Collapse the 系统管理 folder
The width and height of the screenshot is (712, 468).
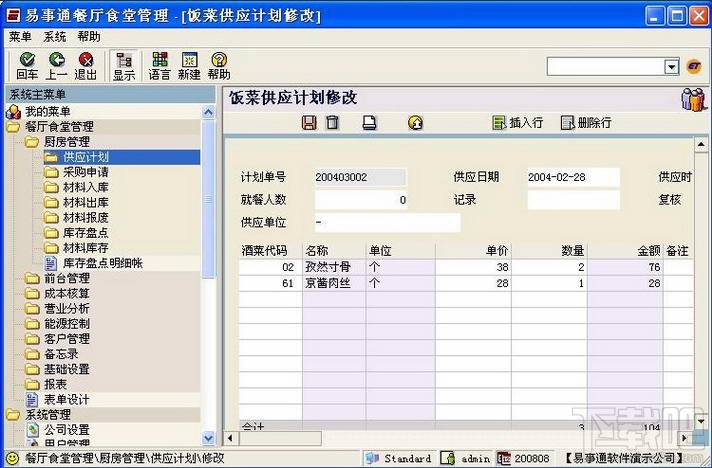(48, 414)
